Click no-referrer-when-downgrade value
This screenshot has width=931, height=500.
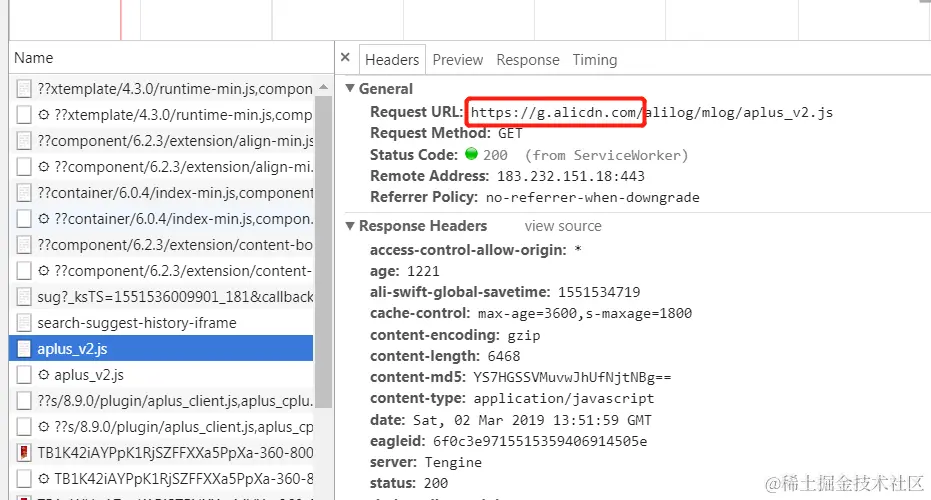pyautogui.click(x=593, y=198)
